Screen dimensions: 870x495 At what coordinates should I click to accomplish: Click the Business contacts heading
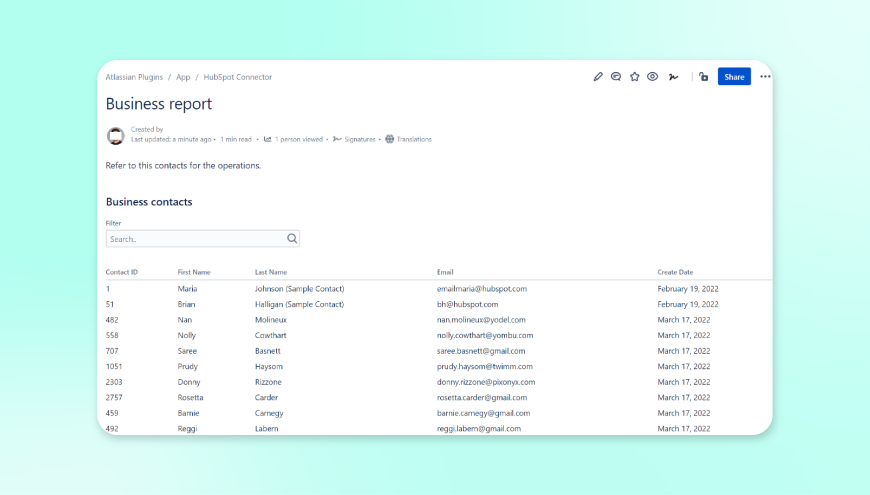(149, 201)
